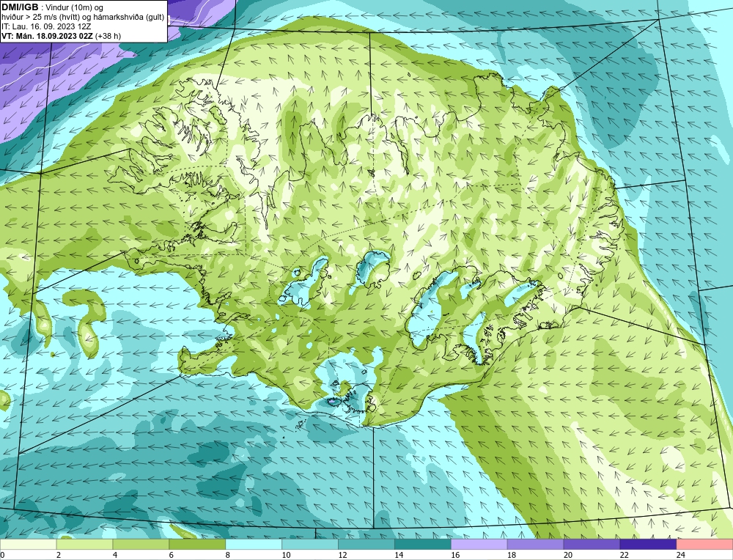
Task: Click the legend scale value '2'
Action: [x=59, y=555]
